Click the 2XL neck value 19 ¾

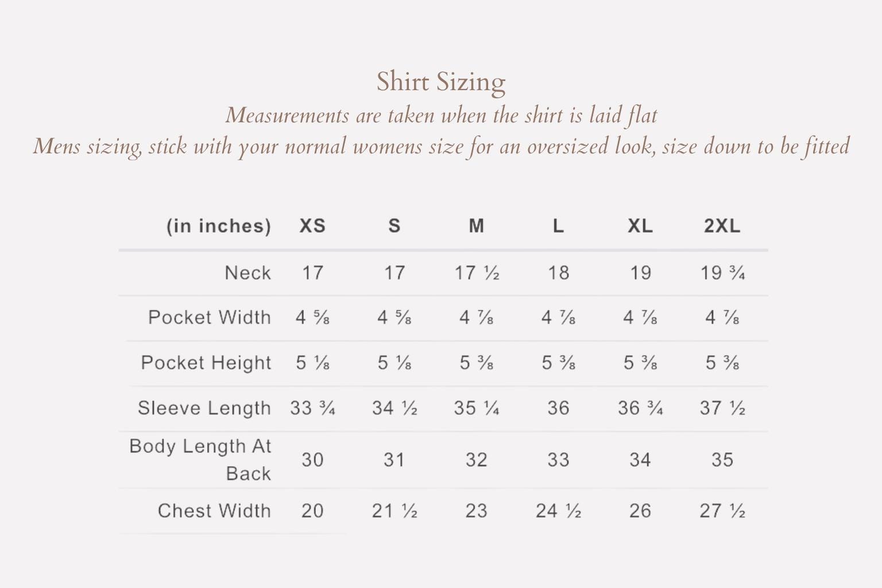[x=722, y=273]
